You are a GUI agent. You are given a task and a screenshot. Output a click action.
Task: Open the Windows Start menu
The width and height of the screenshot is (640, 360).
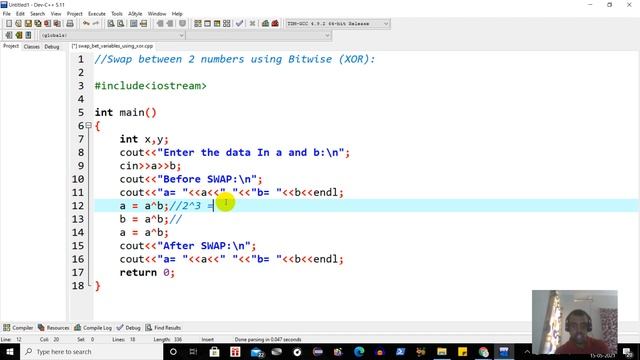click(9, 351)
